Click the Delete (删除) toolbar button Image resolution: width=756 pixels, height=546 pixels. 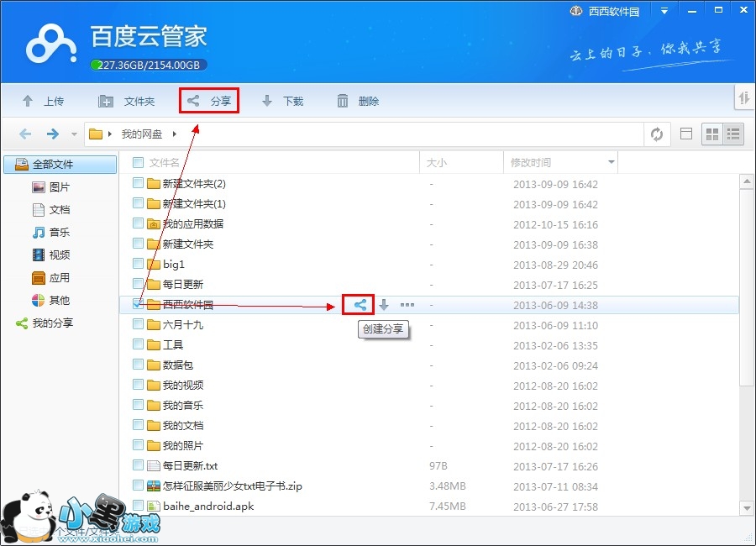(358, 102)
